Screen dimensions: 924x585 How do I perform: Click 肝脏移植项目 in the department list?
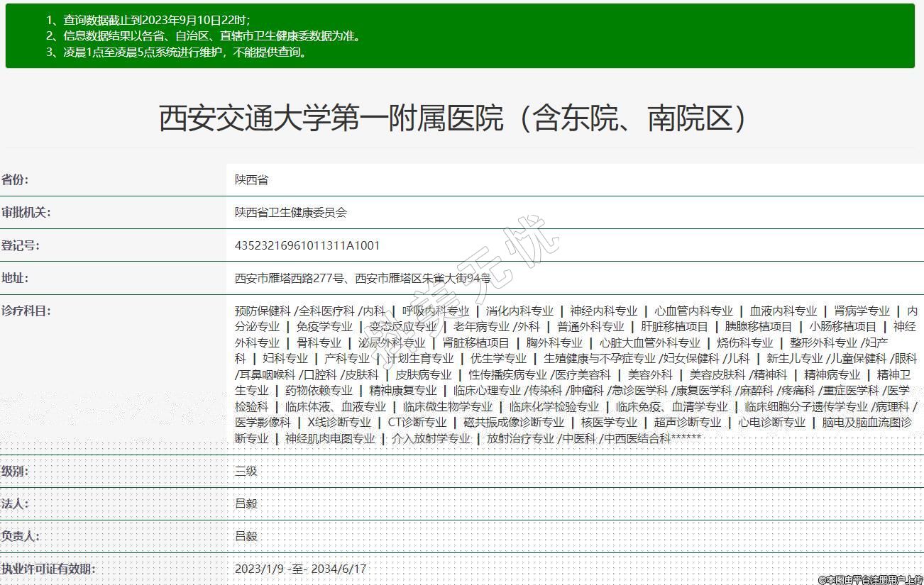click(674, 327)
